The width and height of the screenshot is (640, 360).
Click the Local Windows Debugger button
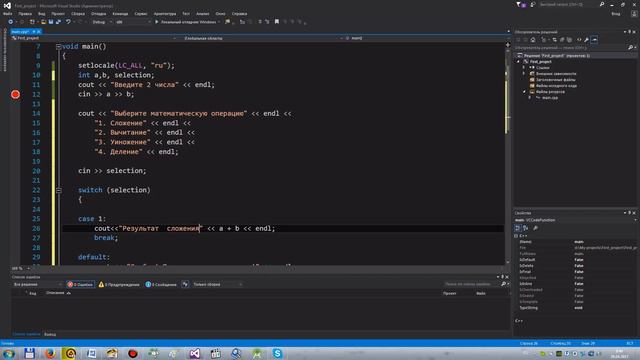(x=187, y=22)
